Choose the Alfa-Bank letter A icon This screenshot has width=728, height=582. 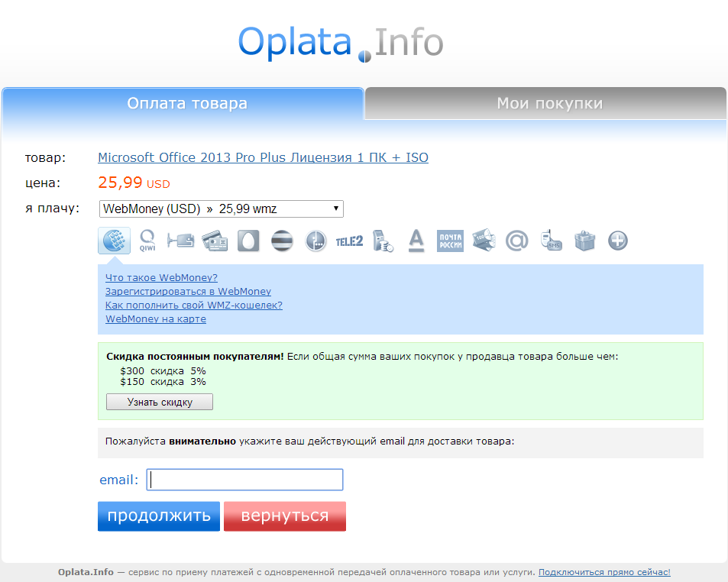coord(416,241)
